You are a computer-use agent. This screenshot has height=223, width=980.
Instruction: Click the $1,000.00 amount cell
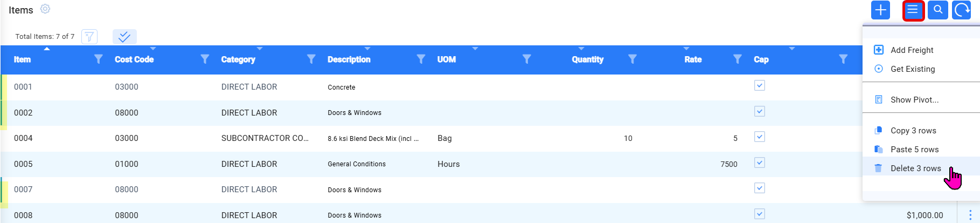point(925,215)
